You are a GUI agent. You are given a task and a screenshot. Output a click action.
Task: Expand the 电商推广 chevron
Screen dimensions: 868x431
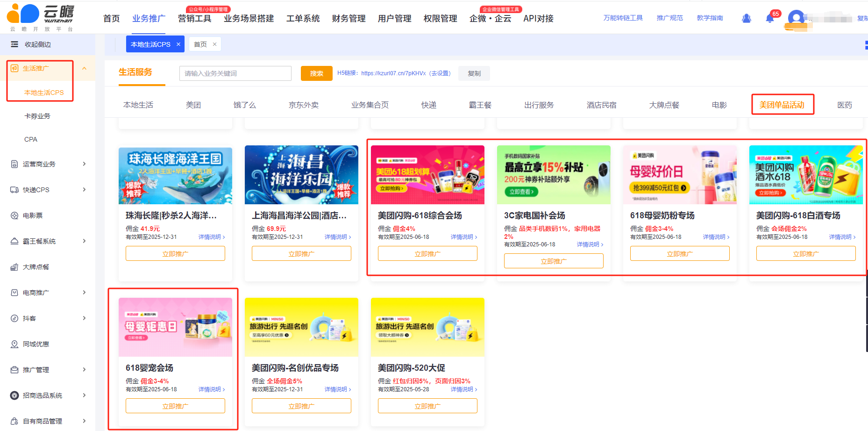pos(85,293)
